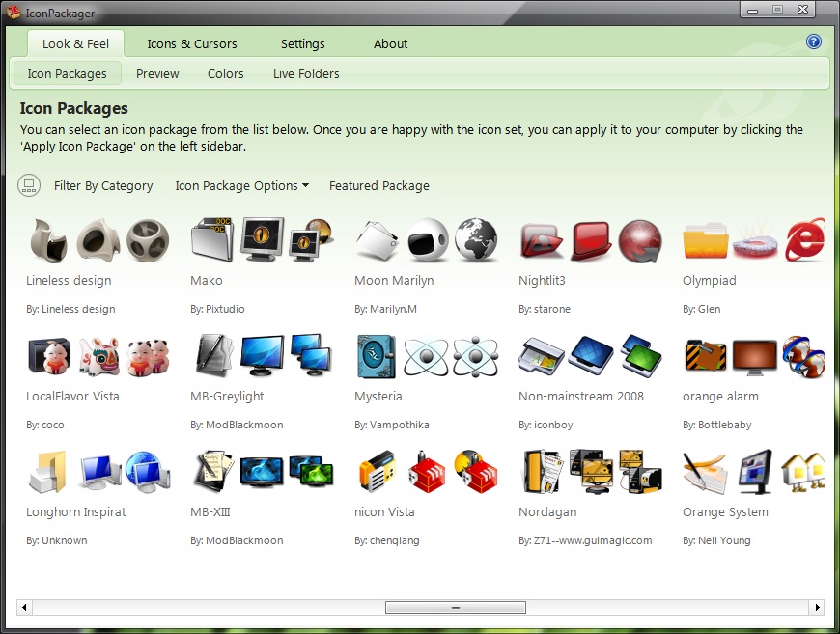Click the MB-Greylight blue monitor icon
This screenshot has height=634, width=840.
coord(262,357)
